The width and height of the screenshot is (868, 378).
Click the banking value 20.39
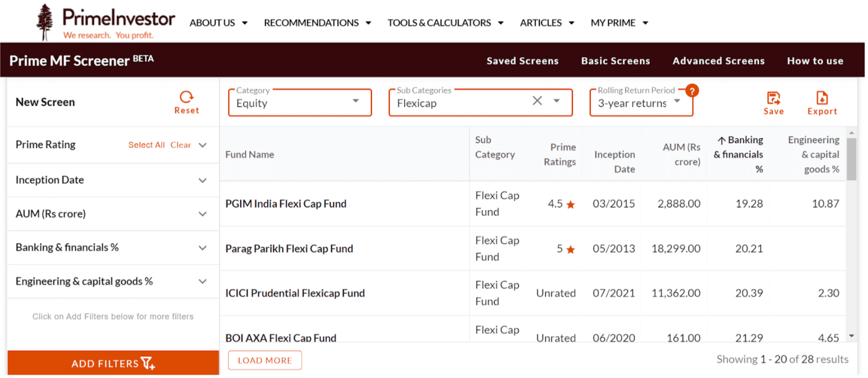749,294
